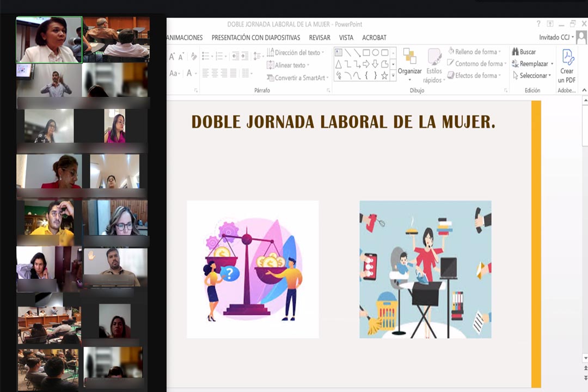Insert a text box from shapes gallery

pos(339,53)
